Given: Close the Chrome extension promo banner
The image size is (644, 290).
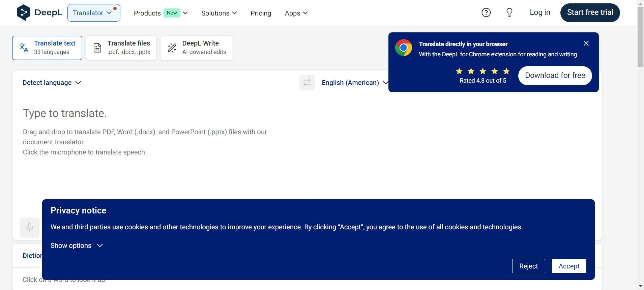Looking at the screenshot, I should coord(586,43).
